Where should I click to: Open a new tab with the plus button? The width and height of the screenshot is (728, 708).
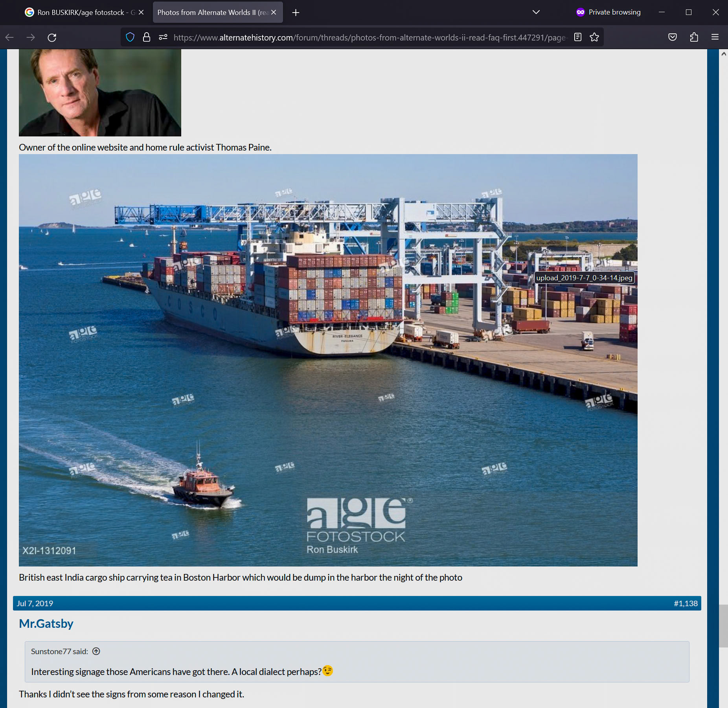pos(296,13)
